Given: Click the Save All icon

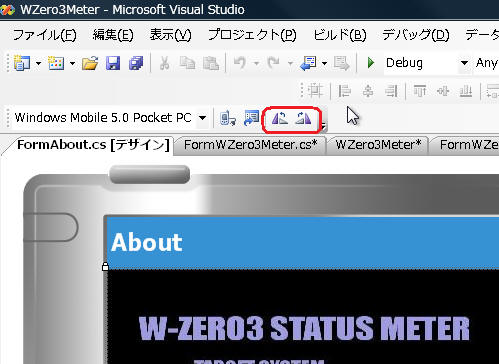Looking at the screenshot, I should (x=136, y=63).
